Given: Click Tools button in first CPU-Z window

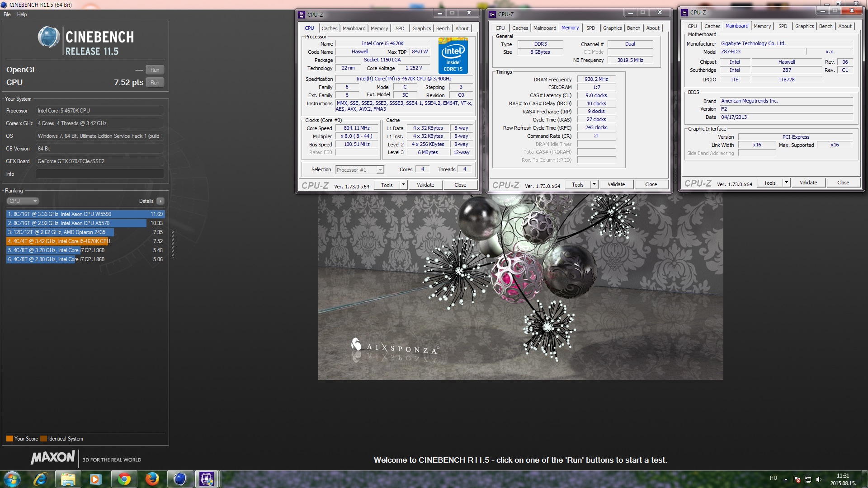Looking at the screenshot, I should 387,185.
